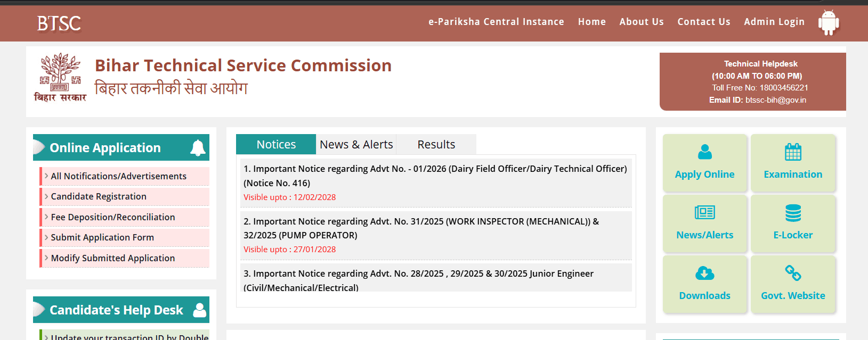Click the Android app icon in header
The width and height of the screenshot is (868, 340).
828,22
